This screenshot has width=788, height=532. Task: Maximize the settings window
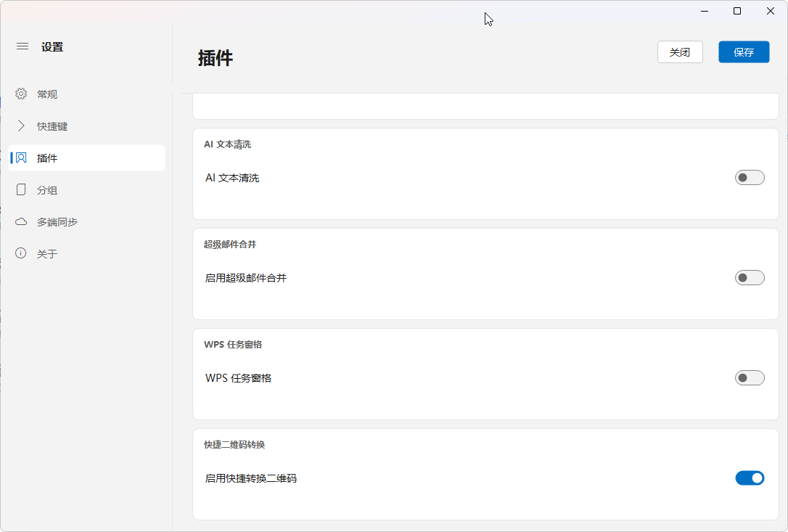click(x=737, y=11)
